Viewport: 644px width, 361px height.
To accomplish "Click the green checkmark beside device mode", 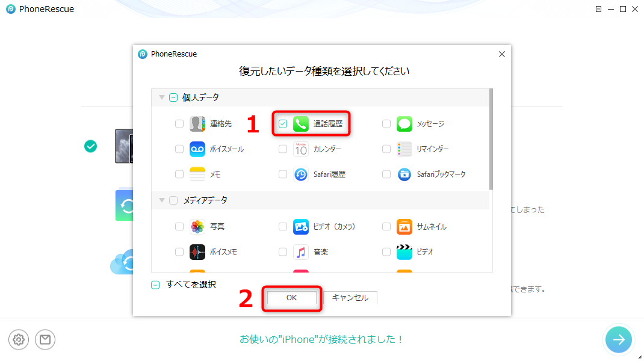I will [x=91, y=146].
